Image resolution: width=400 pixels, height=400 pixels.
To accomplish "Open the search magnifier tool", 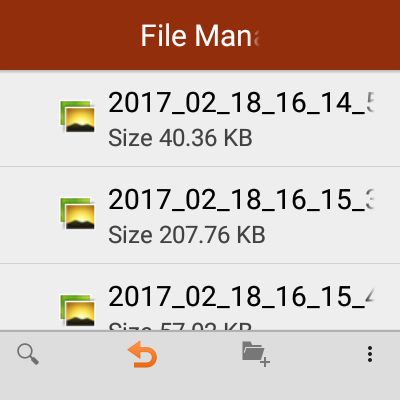I will tap(28, 354).
